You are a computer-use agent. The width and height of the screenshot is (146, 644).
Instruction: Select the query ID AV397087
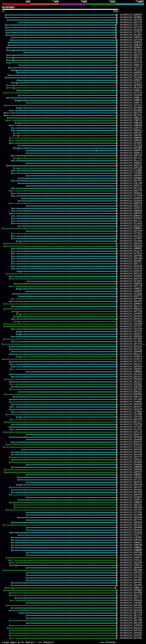(8, 7)
